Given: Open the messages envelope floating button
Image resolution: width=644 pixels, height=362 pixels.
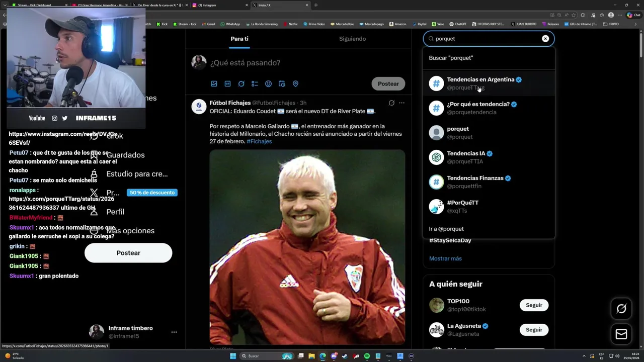Looking at the screenshot, I should pyautogui.click(x=621, y=334).
